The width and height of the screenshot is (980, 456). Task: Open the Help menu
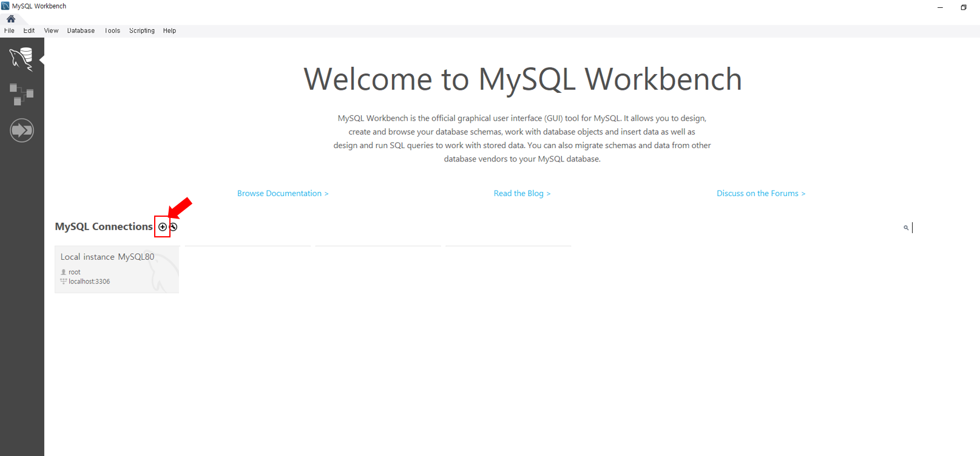pyautogui.click(x=169, y=30)
